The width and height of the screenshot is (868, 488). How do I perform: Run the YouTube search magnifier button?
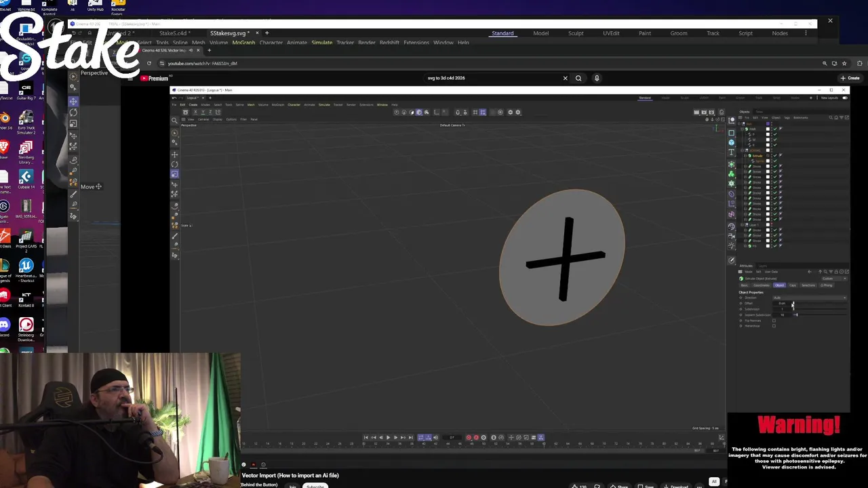tap(578, 78)
